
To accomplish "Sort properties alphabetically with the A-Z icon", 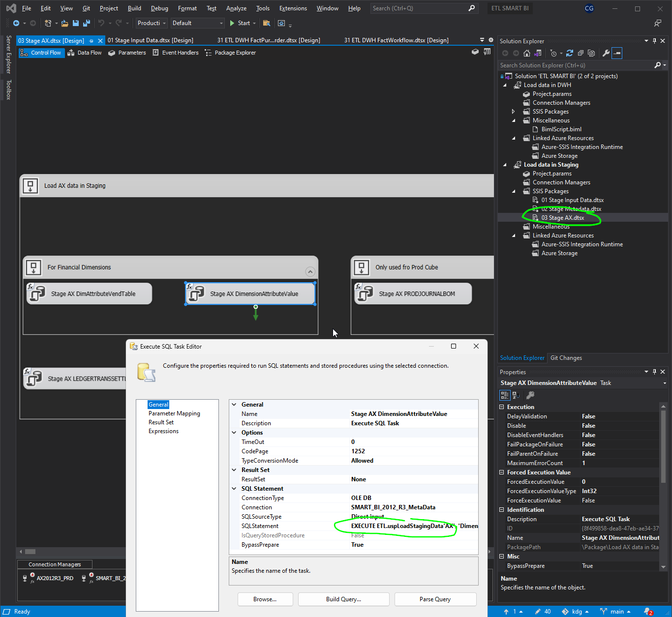I will point(516,395).
